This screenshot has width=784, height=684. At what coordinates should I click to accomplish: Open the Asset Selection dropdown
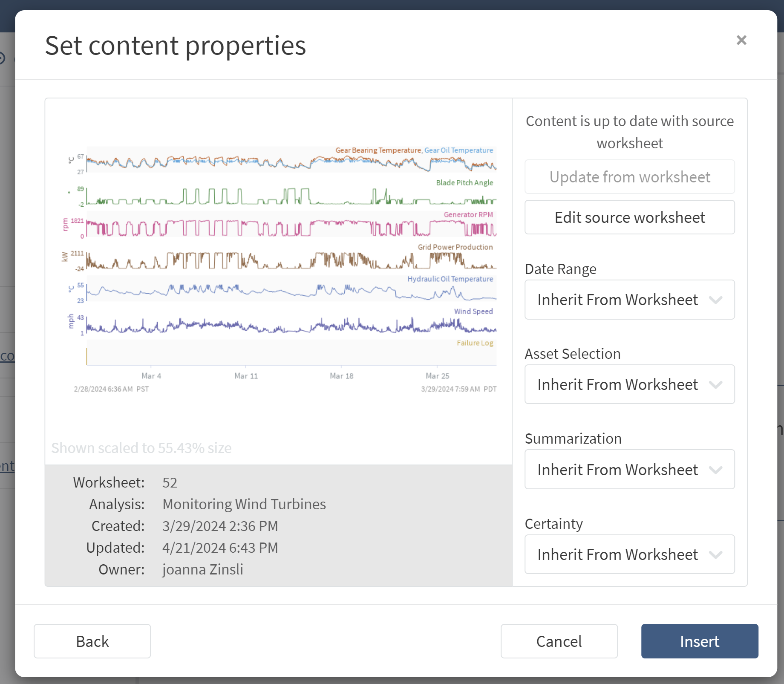point(629,384)
